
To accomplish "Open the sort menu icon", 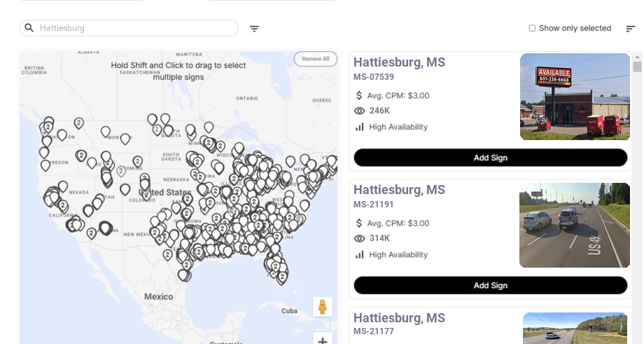I will click(630, 29).
